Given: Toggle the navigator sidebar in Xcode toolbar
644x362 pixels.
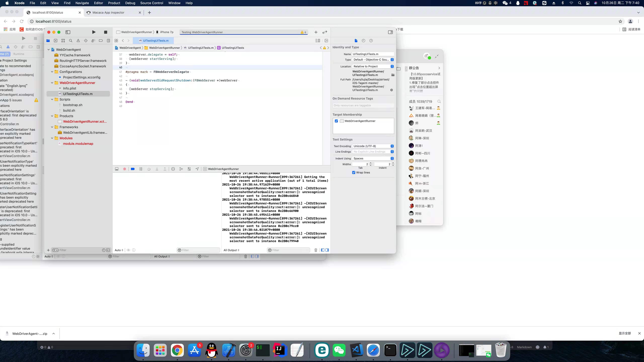Looking at the screenshot, I should [68, 32].
